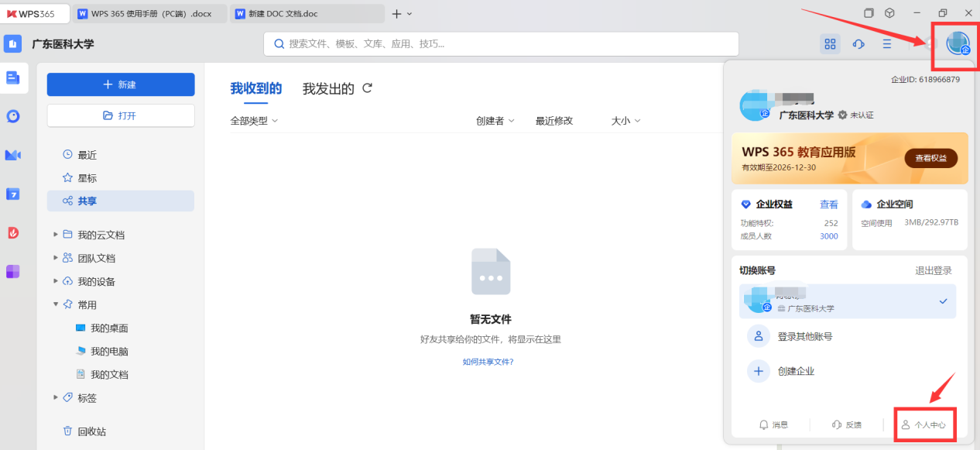Open the apps grid icon in top bar
Viewport: 980px width, 450px height.
click(x=831, y=44)
